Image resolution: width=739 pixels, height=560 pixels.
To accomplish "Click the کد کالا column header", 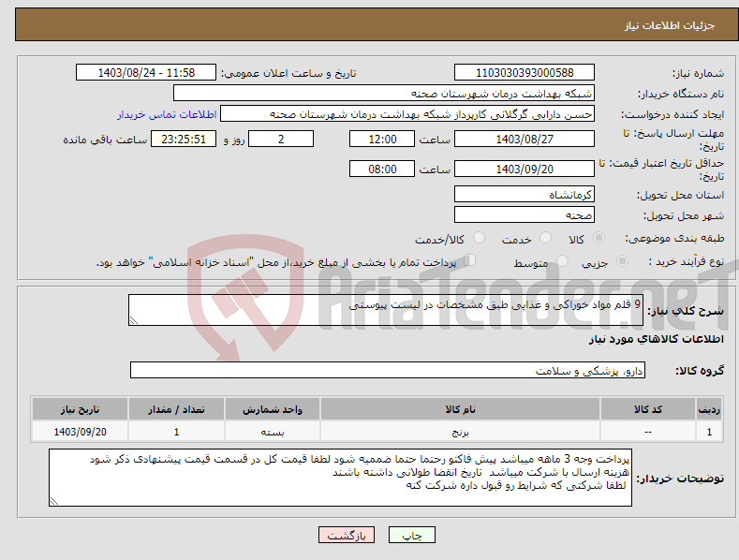I will (648, 409).
